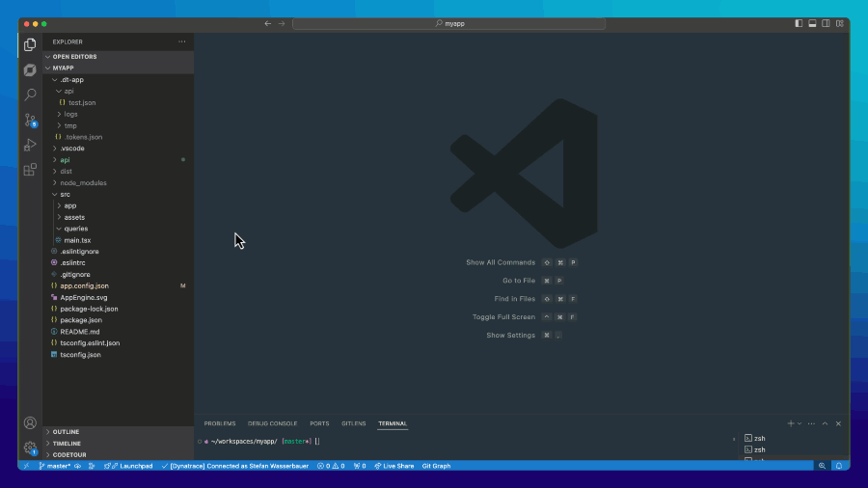Click the zoom icon in status bar
This screenshot has height=488, width=868.
click(822, 466)
